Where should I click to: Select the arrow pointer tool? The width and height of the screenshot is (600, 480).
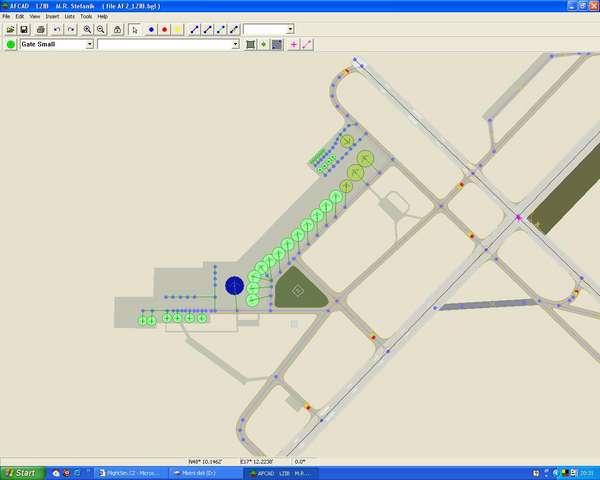pos(134,29)
